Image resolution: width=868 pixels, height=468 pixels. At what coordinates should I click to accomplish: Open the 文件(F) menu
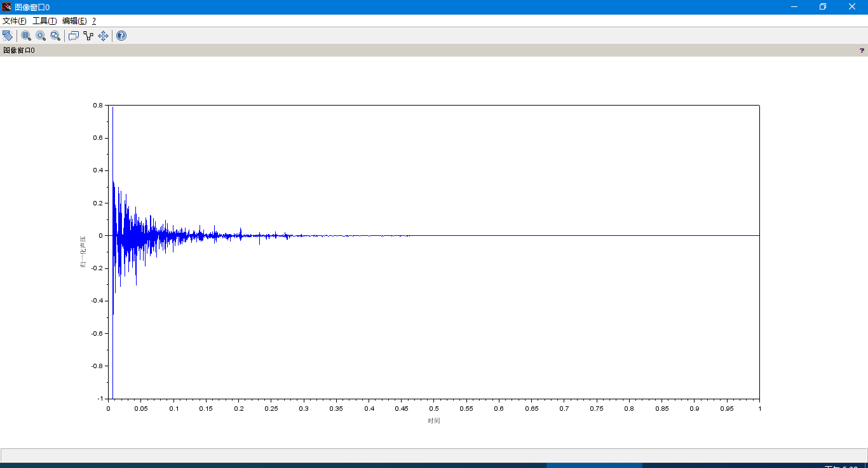[14, 21]
